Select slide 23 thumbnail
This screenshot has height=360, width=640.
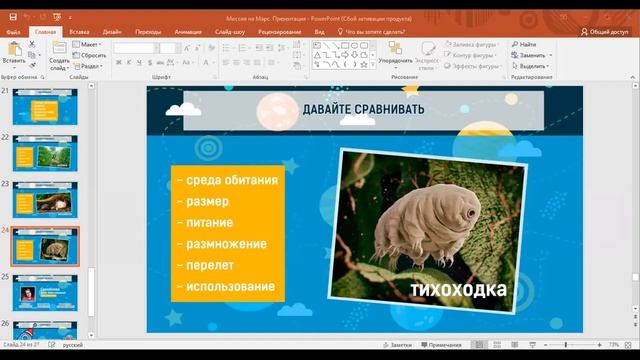tap(45, 200)
